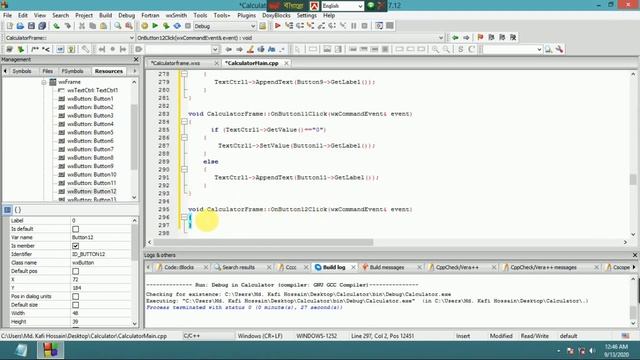
Task: Toggle the Default pos checkbox
Action: click(x=76, y=271)
